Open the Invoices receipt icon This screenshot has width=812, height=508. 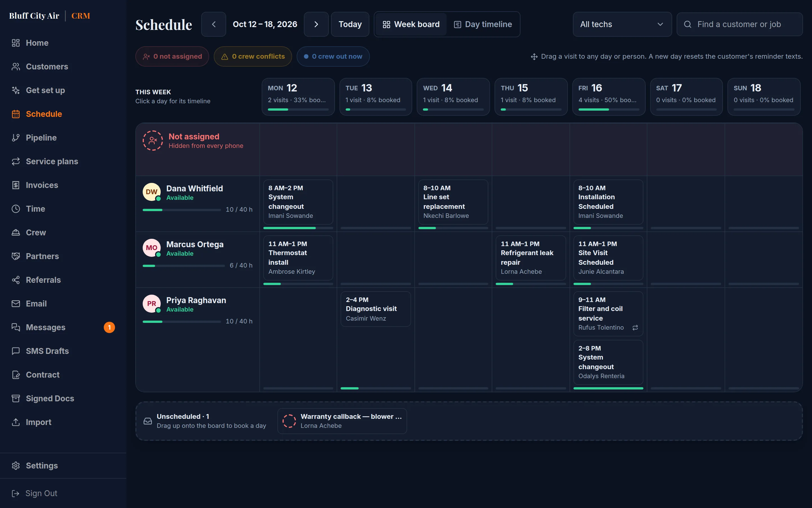point(16,185)
